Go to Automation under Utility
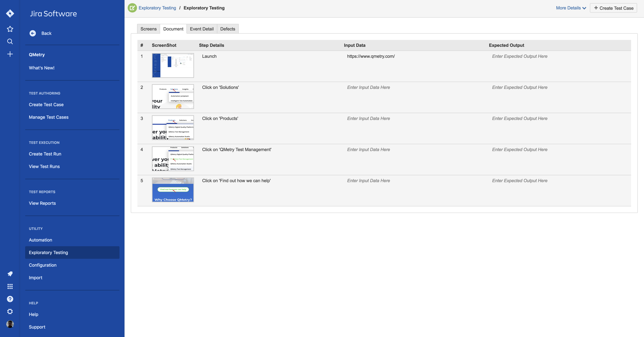The image size is (644, 337). click(x=41, y=240)
